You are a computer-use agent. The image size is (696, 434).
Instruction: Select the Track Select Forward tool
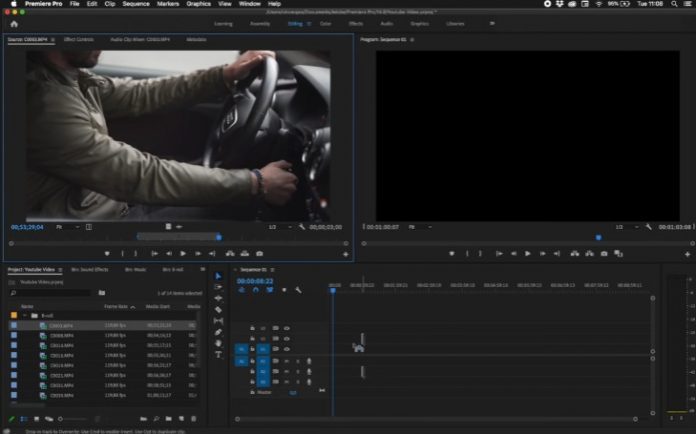tap(218, 287)
